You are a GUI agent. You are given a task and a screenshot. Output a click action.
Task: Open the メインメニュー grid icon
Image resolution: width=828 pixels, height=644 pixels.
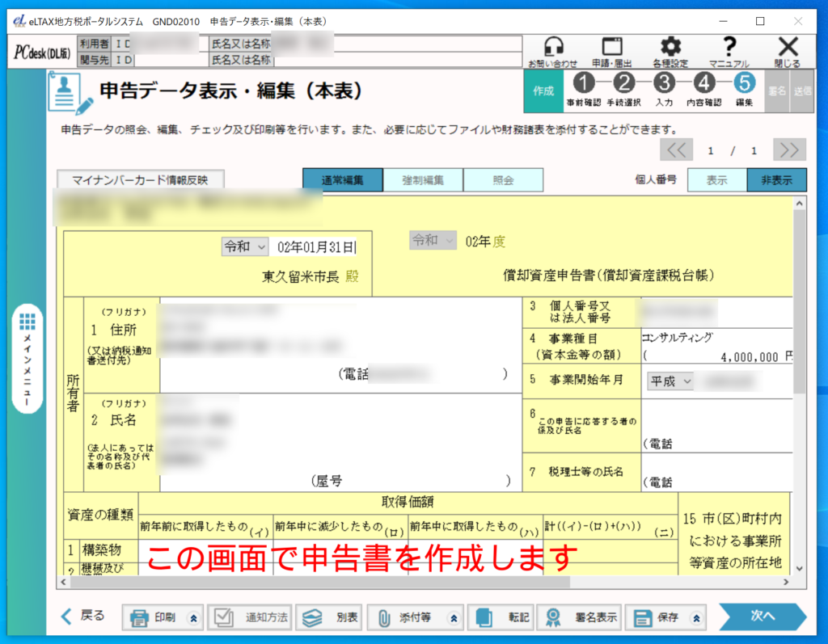27,322
